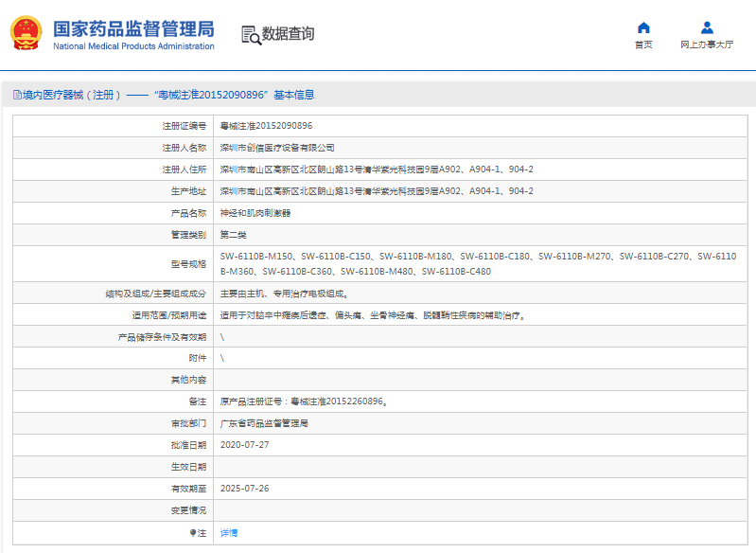Click the online service hall user icon
The height and width of the screenshot is (553, 756).
coord(707,27)
